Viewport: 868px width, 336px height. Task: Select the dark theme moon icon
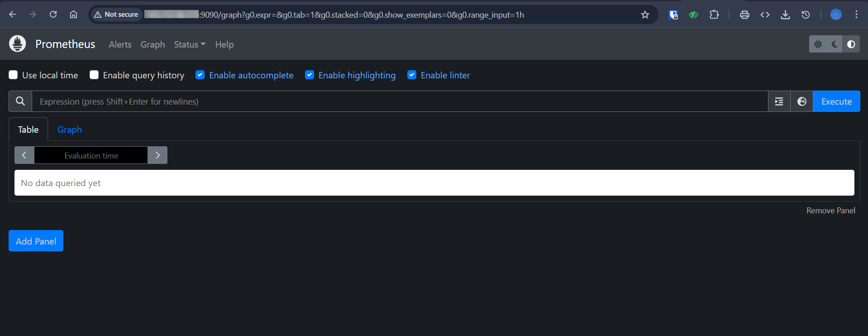coord(835,44)
